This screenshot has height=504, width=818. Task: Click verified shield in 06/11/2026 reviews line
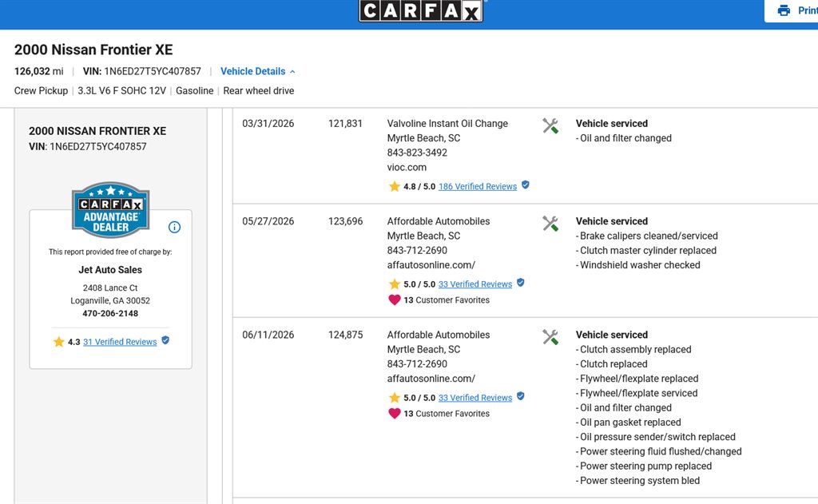tap(521, 396)
